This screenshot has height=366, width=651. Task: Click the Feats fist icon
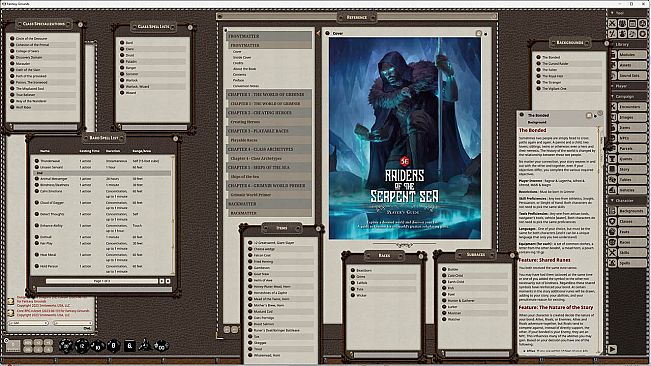[613, 232]
